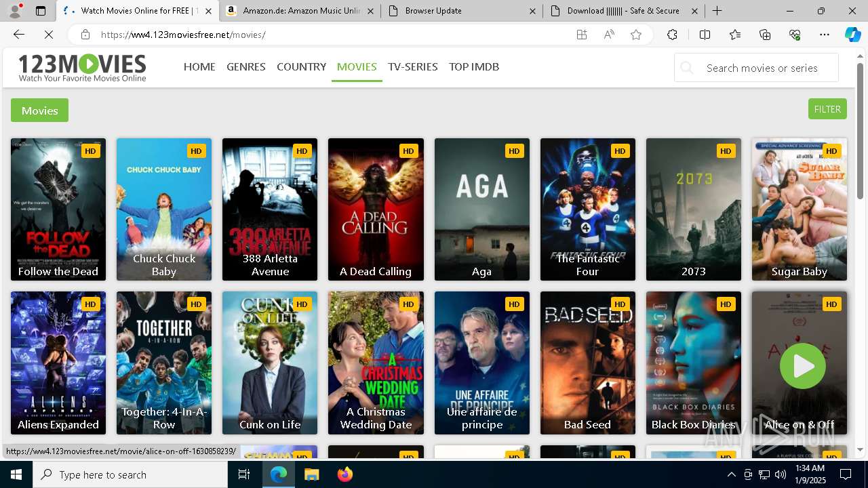Open the Follow the Dead movie poster

click(58, 209)
